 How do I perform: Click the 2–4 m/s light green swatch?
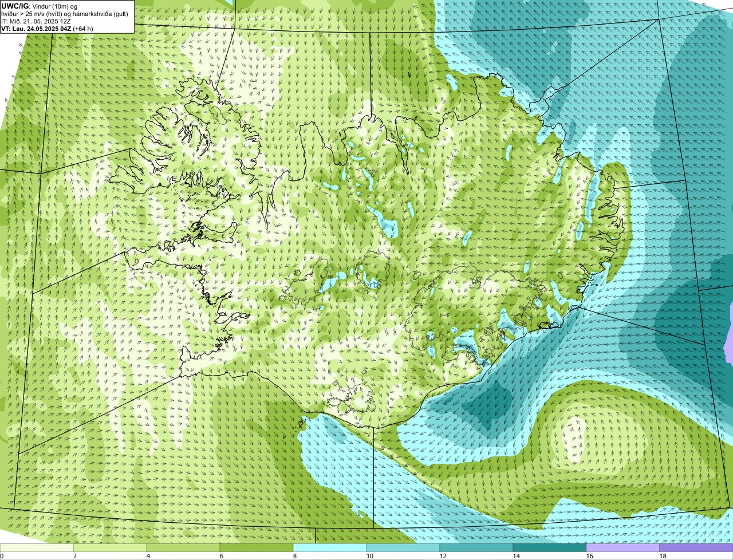click(110, 548)
